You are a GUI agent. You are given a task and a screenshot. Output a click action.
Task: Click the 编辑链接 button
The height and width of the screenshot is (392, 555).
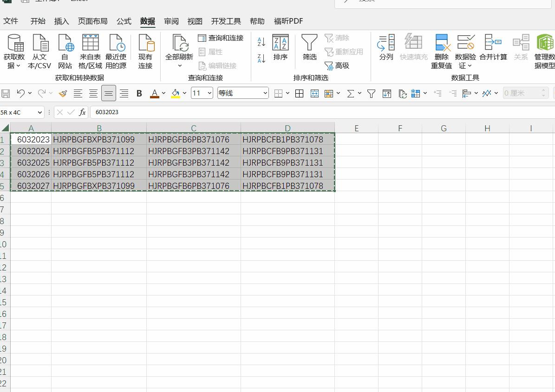coord(217,65)
